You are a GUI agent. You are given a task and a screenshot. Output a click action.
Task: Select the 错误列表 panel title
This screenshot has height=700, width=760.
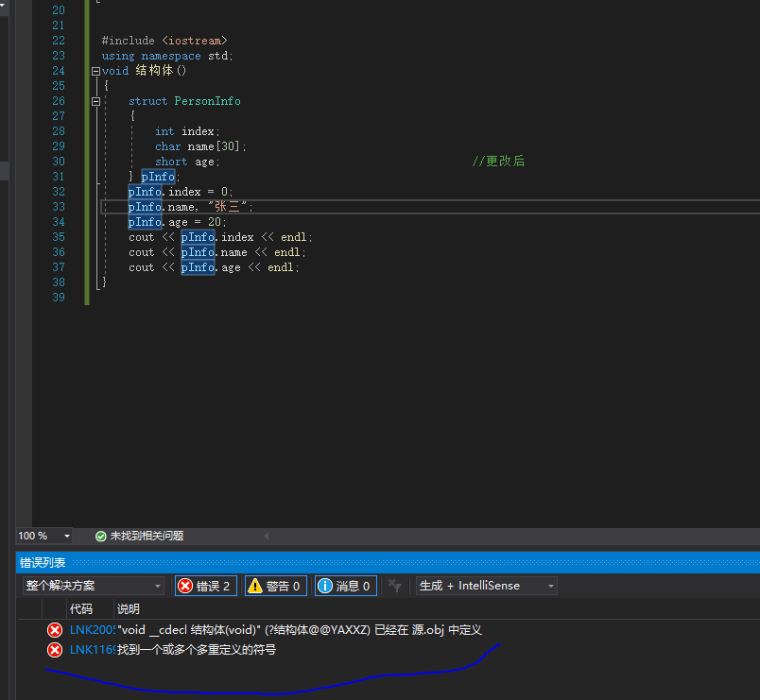click(x=43, y=562)
